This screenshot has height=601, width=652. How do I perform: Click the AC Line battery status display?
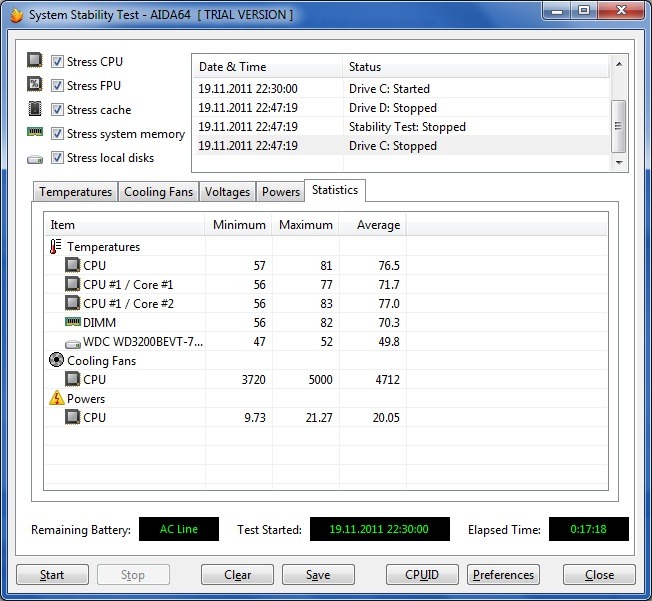[179, 529]
